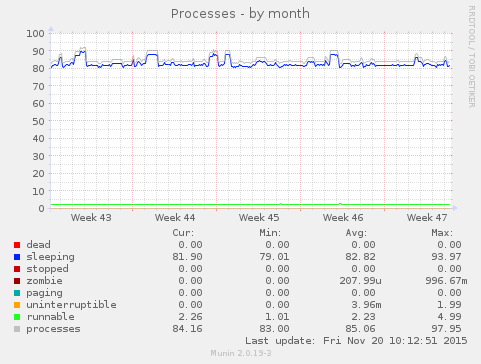This screenshot has height=364, width=481.
Task: Select the 'paging' legend label
Action: coord(44,293)
